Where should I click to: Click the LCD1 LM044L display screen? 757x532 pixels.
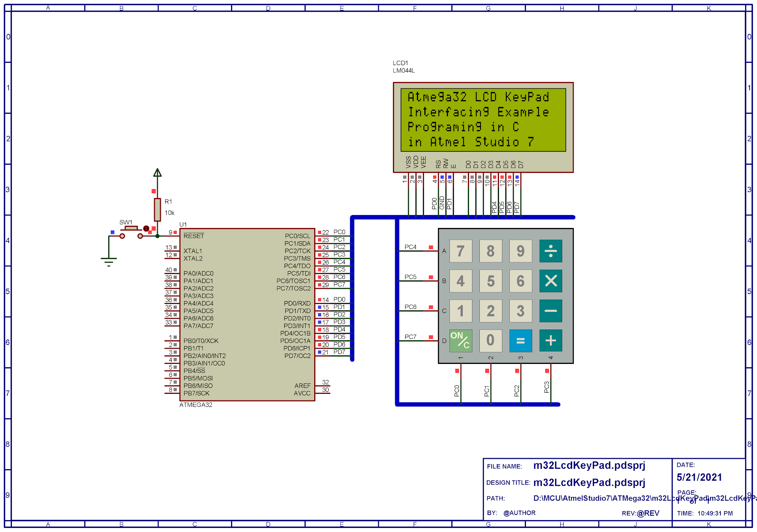(483, 120)
